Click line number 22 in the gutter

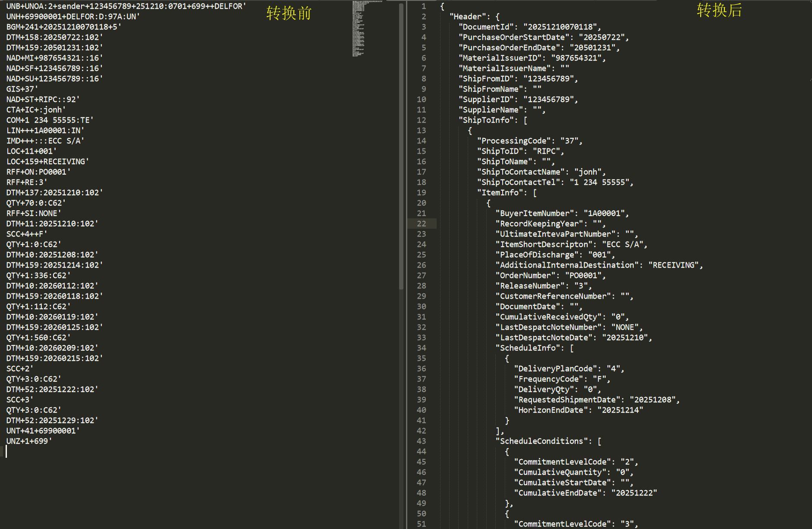click(422, 224)
